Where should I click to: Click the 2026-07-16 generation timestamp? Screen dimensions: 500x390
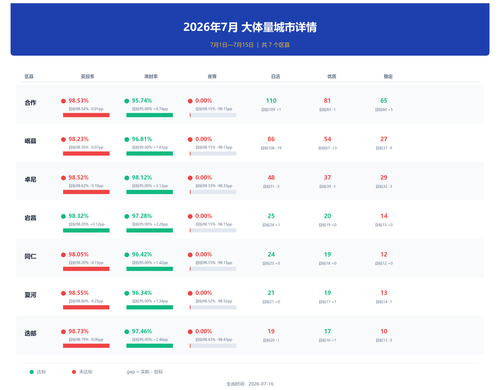261,384
